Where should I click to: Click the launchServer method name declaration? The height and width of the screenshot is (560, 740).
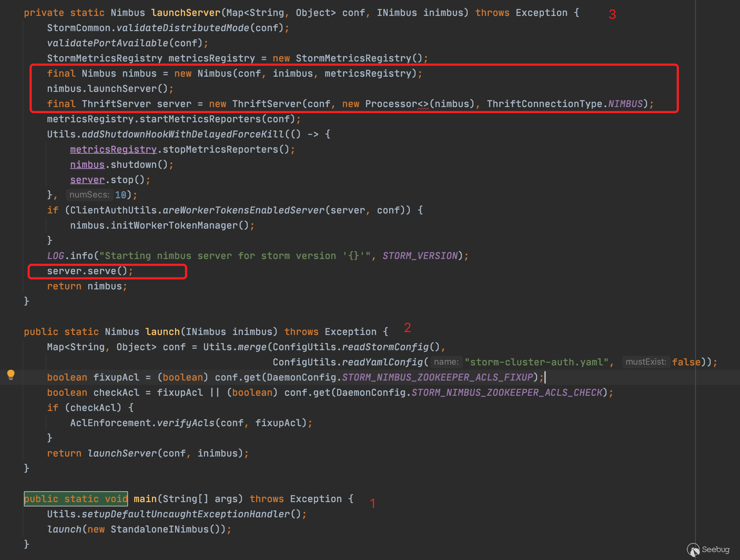186,13
